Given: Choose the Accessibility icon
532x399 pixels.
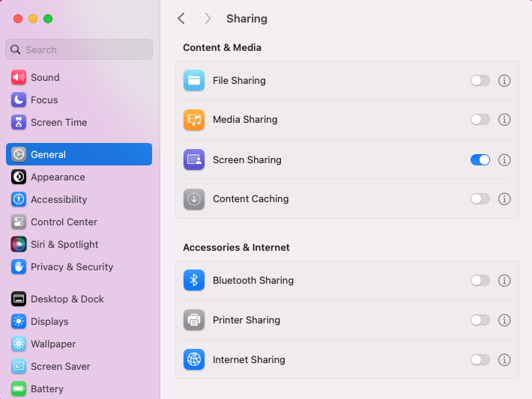Looking at the screenshot, I should tap(19, 199).
